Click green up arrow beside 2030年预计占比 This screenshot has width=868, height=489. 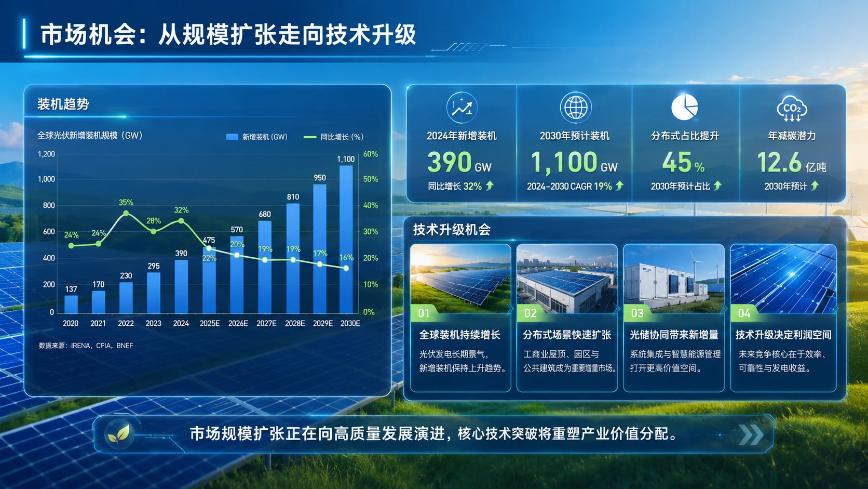[x=717, y=186]
